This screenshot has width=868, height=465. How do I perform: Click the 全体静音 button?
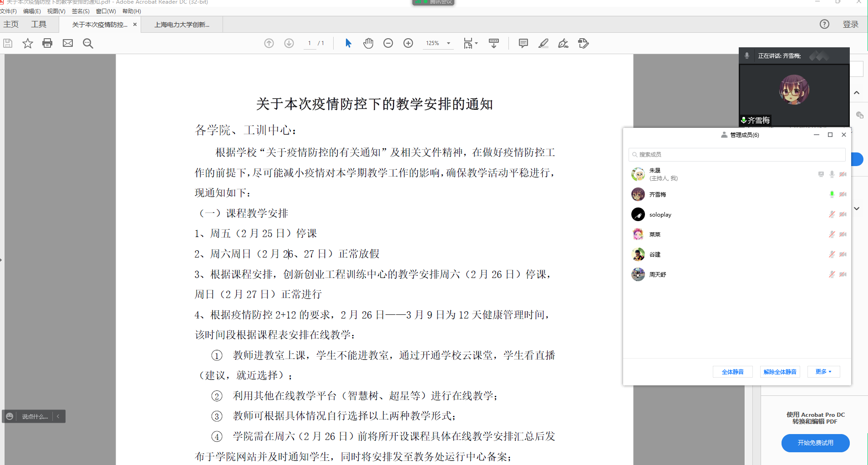pos(732,372)
